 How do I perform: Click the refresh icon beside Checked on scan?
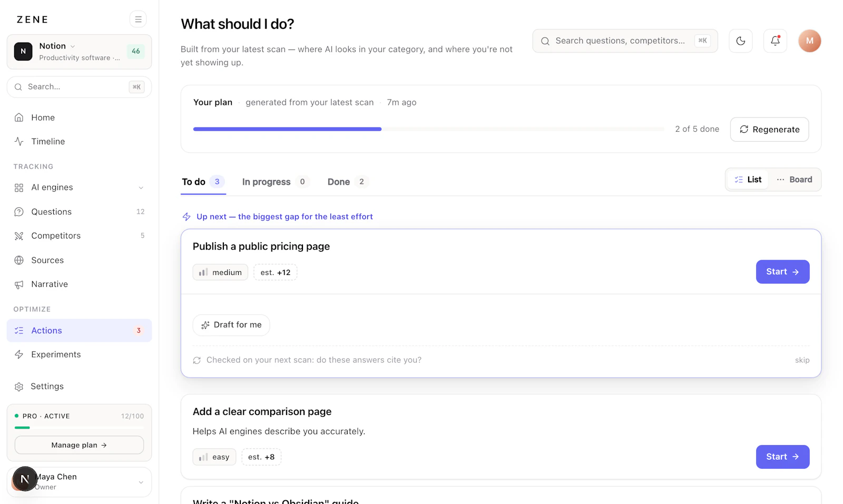click(x=197, y=360)
